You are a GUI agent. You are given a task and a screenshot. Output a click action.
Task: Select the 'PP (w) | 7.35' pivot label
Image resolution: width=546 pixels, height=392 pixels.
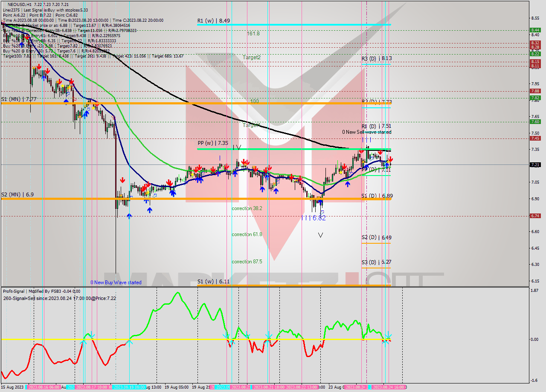(x=213, y=144)
